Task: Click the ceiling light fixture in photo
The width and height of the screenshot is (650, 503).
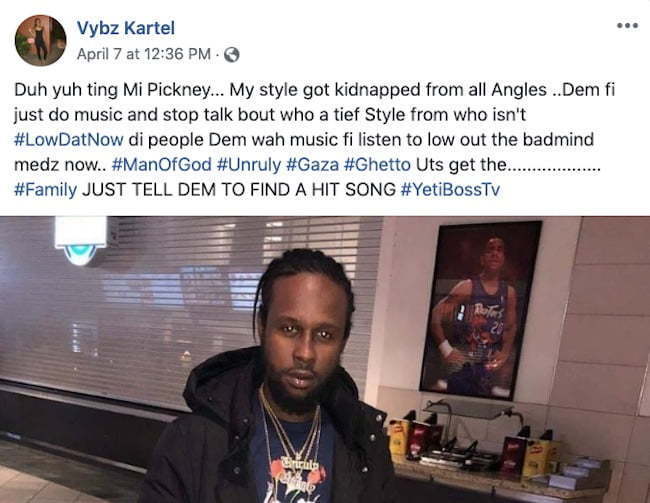Action: (x=81, y=241)
